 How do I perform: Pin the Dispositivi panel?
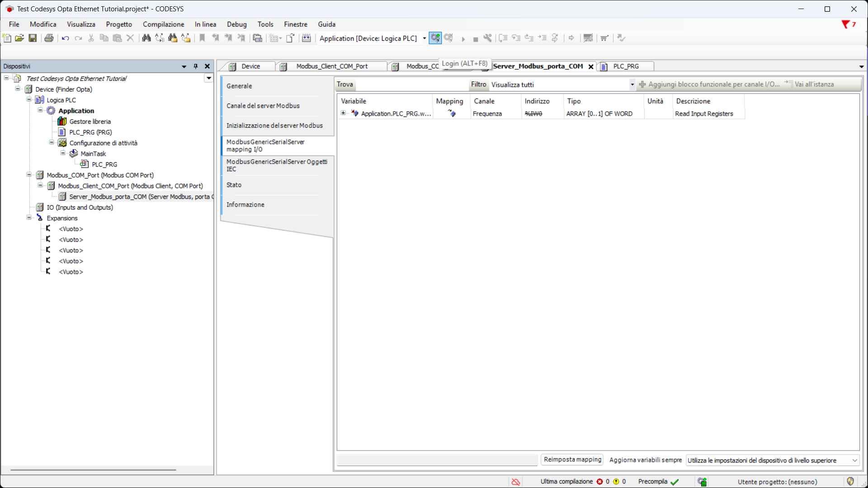click(x=196, y=66)
